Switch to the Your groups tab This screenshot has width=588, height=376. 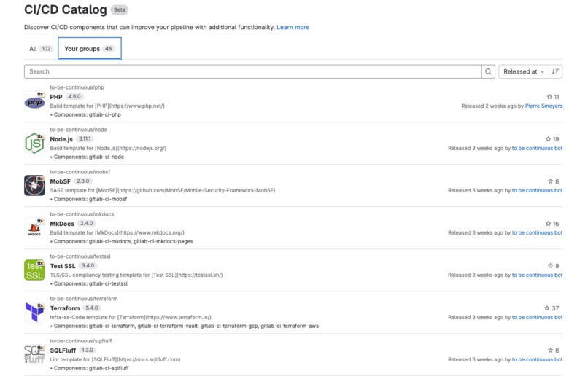[x=90, y=49]
